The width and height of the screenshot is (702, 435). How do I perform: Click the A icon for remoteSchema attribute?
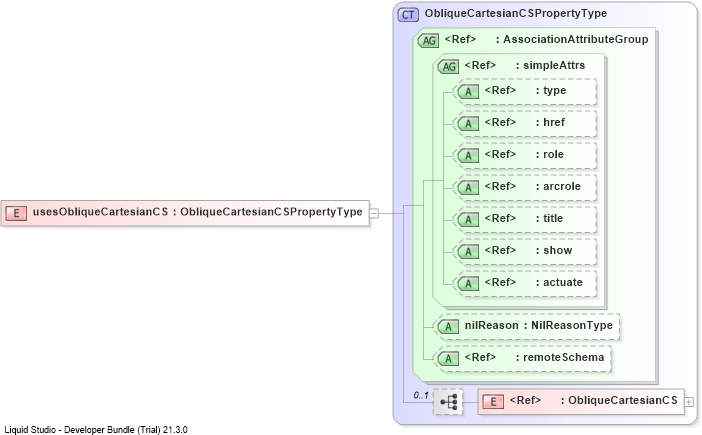pyautogui.click(x=448, y=358)
